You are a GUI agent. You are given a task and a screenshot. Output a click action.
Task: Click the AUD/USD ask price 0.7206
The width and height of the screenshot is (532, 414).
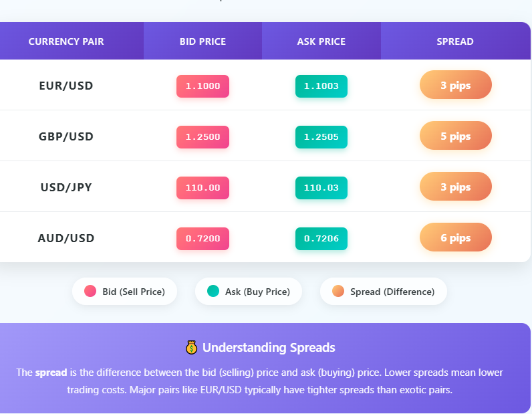coord(321,239)
